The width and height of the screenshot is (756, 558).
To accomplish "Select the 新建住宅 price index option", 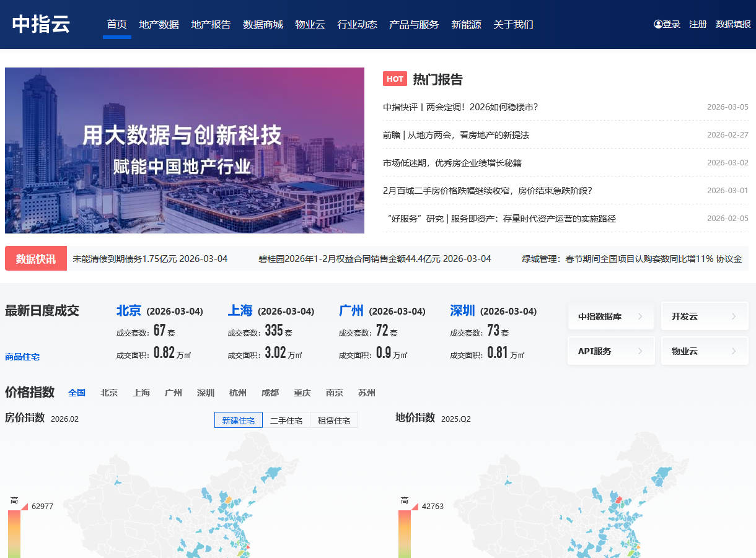I will click(x=238, y=421).
